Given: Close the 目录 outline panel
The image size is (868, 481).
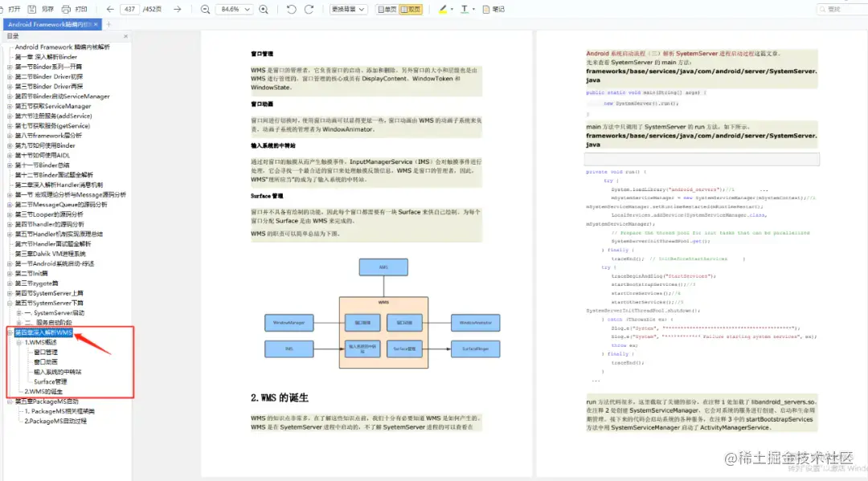Looking at the screenshot, I should tap(125, 36).
